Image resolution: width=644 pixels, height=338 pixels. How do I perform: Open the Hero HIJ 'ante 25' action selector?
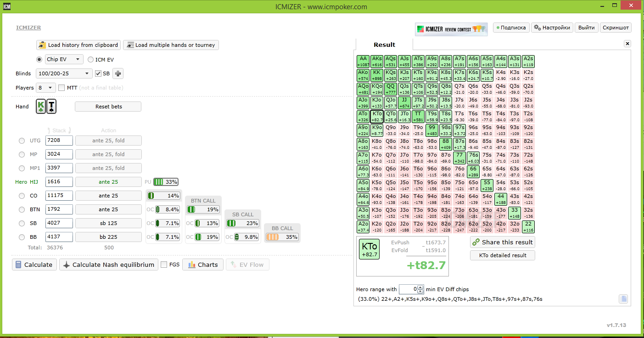point(108,182)
